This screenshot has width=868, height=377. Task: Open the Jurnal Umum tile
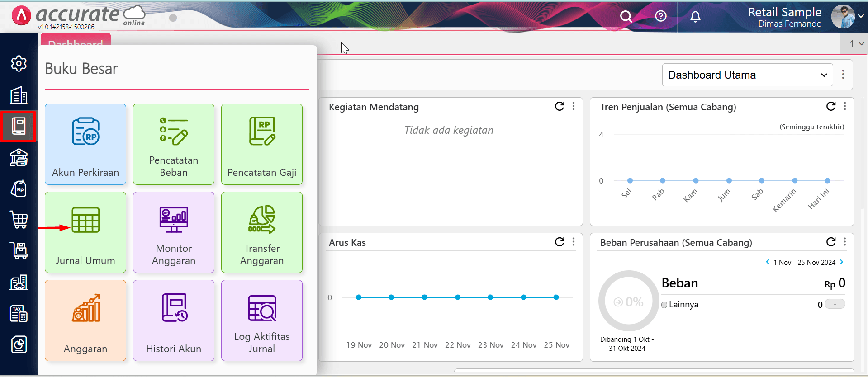85,232
